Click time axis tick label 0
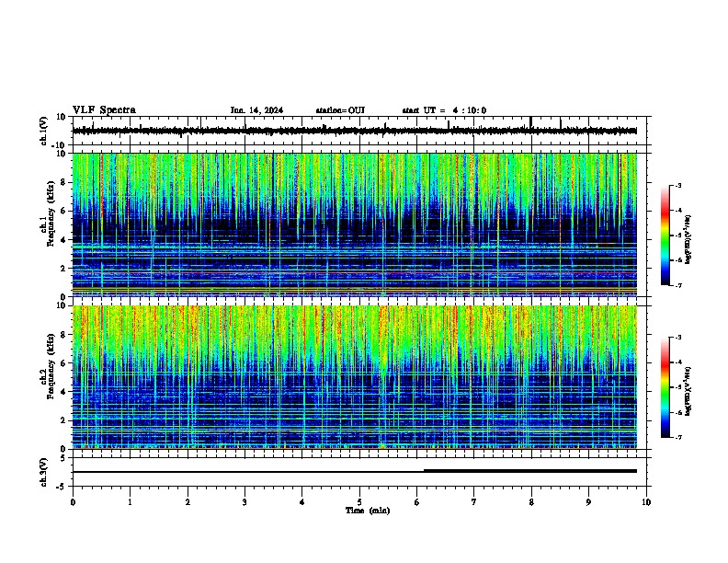 click(x=73, y=502)
